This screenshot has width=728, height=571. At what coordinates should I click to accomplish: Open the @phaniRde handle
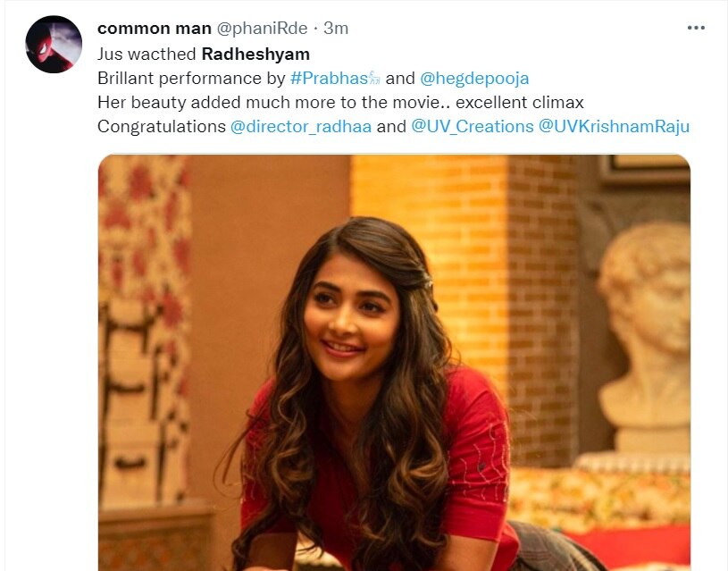point(262,29)
